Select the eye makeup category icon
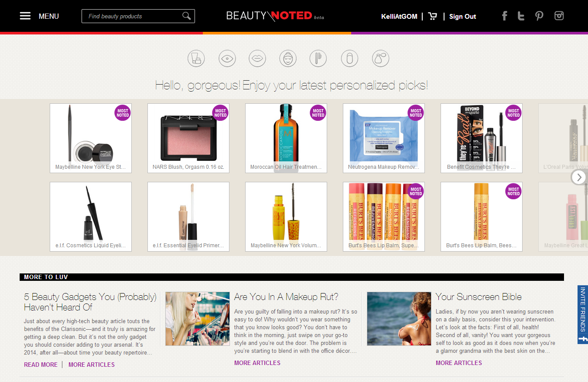The image size is (588, 382). pos(227,58)
